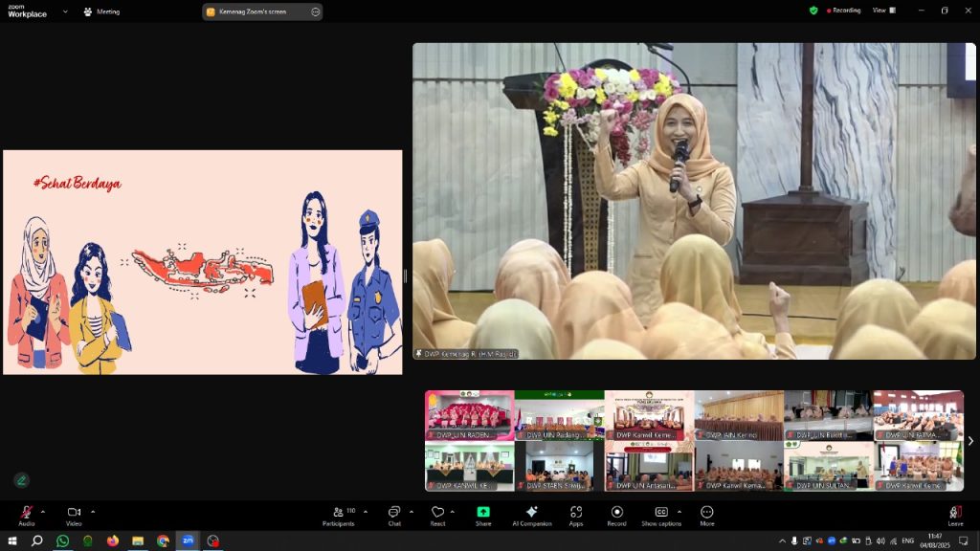This screenshot has height=551, width=980.
Task: Expand the audio options arrow
Action: (43, 511)
